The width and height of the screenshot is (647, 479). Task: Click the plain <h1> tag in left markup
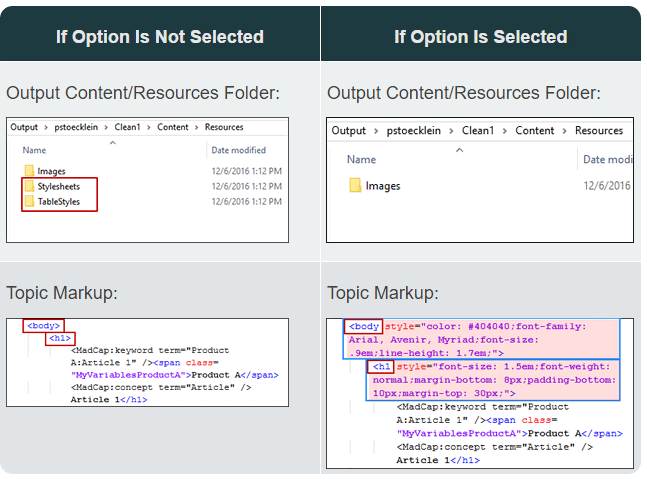click(x=60, y=338)
